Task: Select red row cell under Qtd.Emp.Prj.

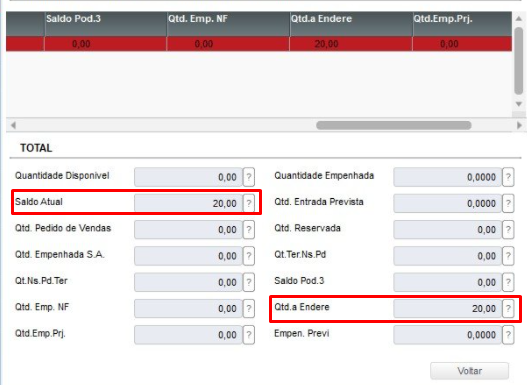Action: pyautogui.click(x=462, y=44)
